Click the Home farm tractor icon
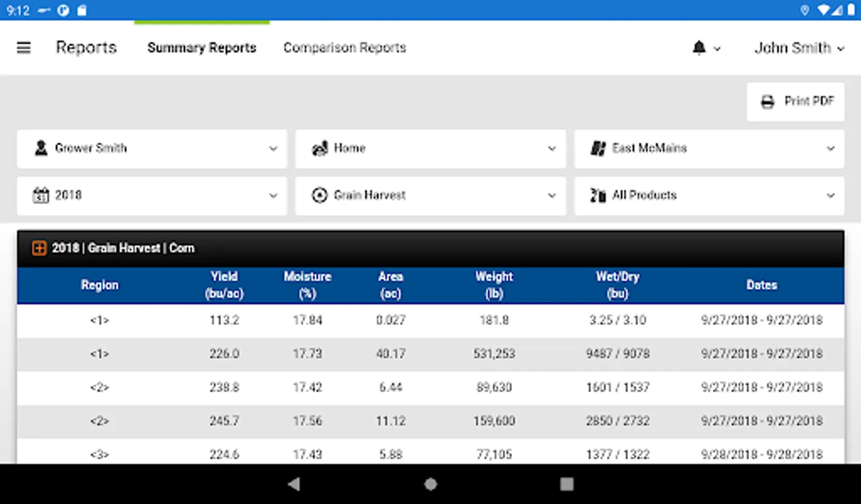Image resolution: width=861 pixels, height=504 pixels. point(320,148)
